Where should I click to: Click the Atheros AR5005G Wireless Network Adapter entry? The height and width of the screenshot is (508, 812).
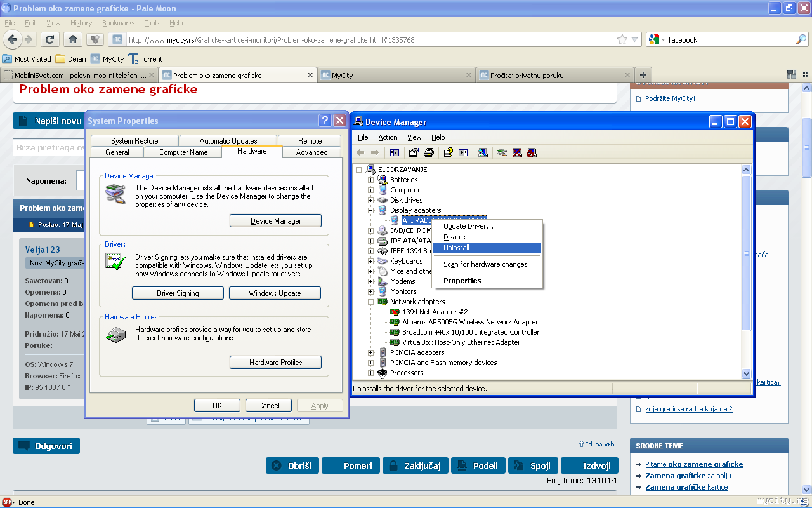point(470,322)
